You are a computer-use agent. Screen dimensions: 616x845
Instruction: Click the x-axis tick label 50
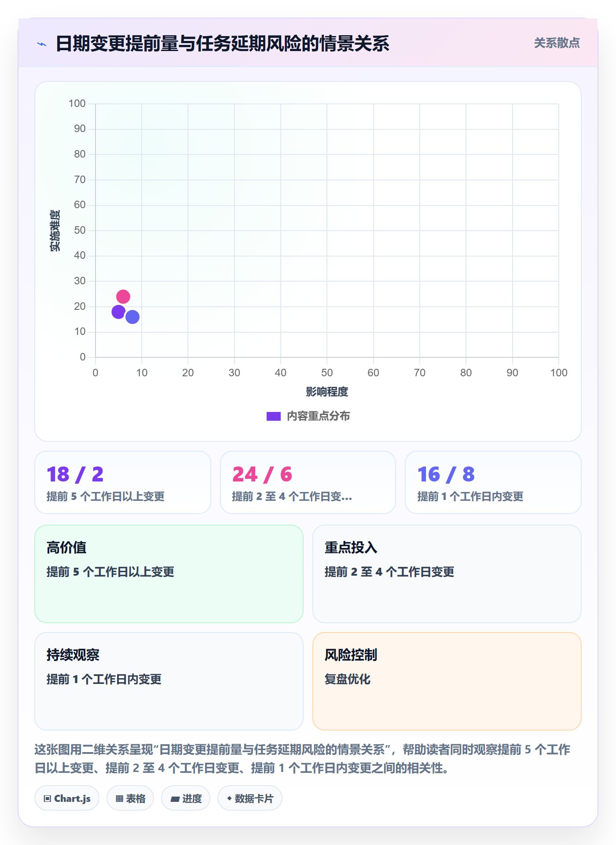point(327,373)
